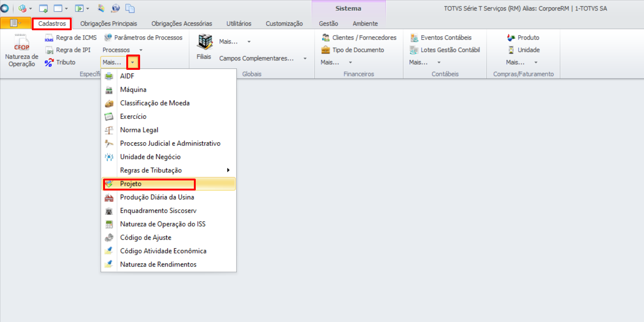644x322 pixels.
Task: Click the Exercício icon in menu
Action: [109, 117]
